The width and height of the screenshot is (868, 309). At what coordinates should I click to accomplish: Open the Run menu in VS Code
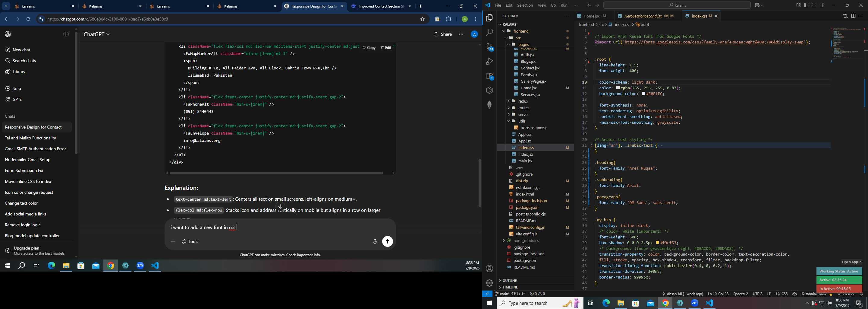[564, 5]
